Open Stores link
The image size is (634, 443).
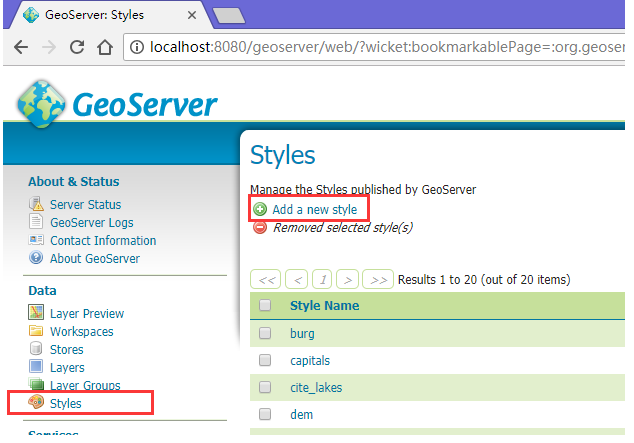tap(67, 350)
